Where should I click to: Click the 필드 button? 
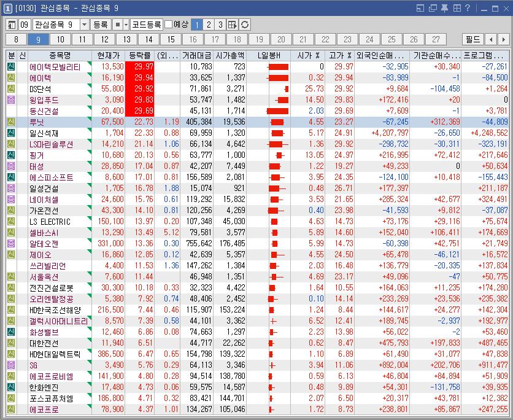click(473, 40)
